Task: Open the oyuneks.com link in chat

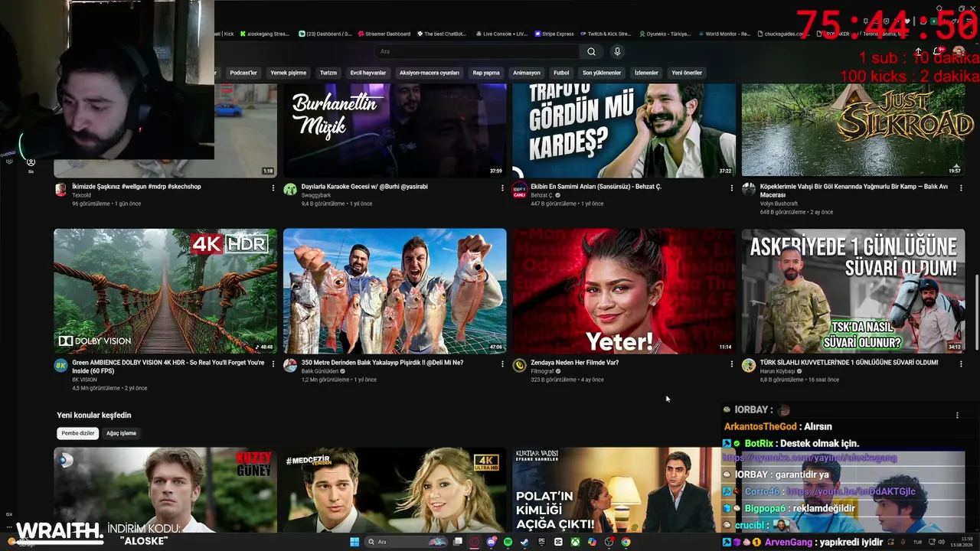Action: [x=810, y=458]
